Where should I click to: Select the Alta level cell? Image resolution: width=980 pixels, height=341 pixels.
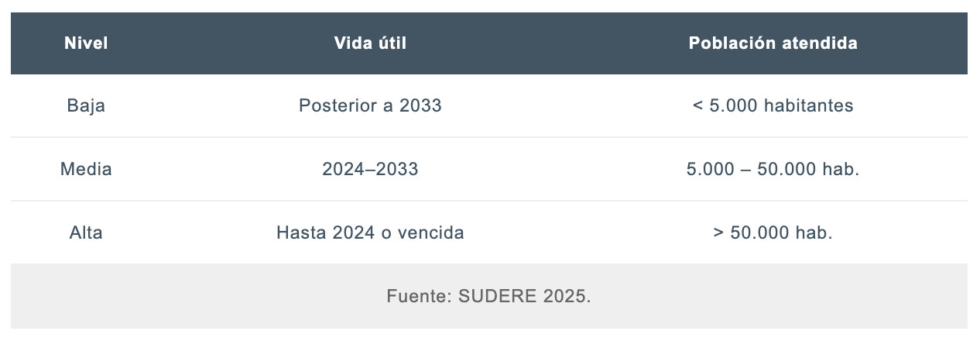pos(86,232)
